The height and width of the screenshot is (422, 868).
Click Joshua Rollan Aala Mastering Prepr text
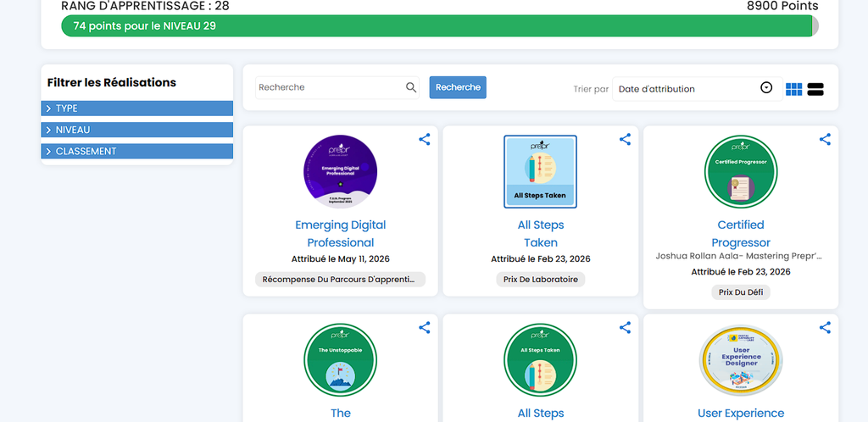pyautogui.click(x=739, y=256)
